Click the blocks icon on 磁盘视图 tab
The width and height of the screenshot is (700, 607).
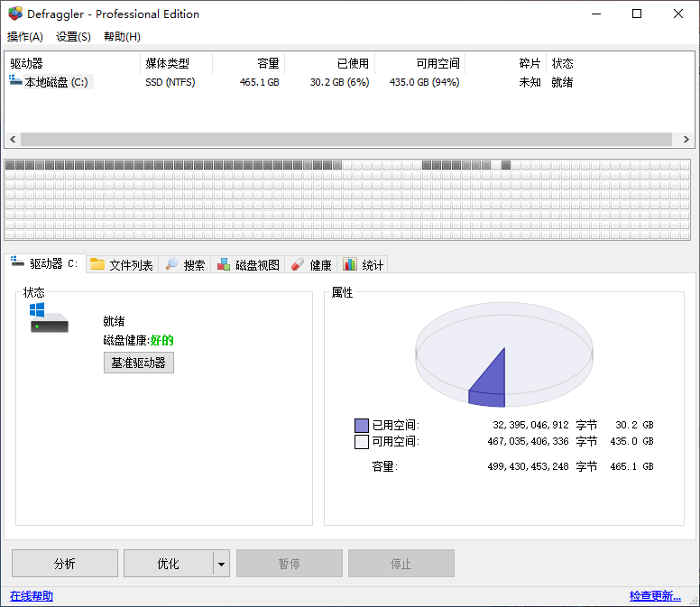tap(224, 264)
